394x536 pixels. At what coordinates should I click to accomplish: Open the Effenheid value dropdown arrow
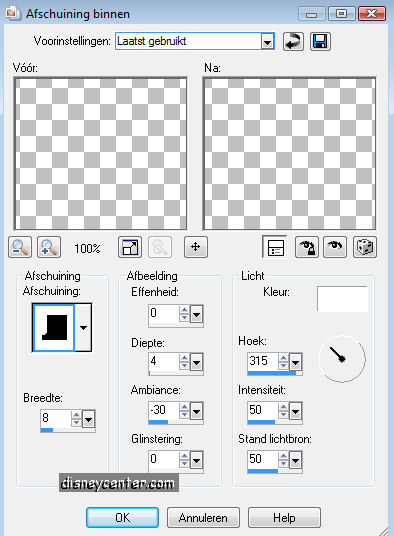point(196,314)
